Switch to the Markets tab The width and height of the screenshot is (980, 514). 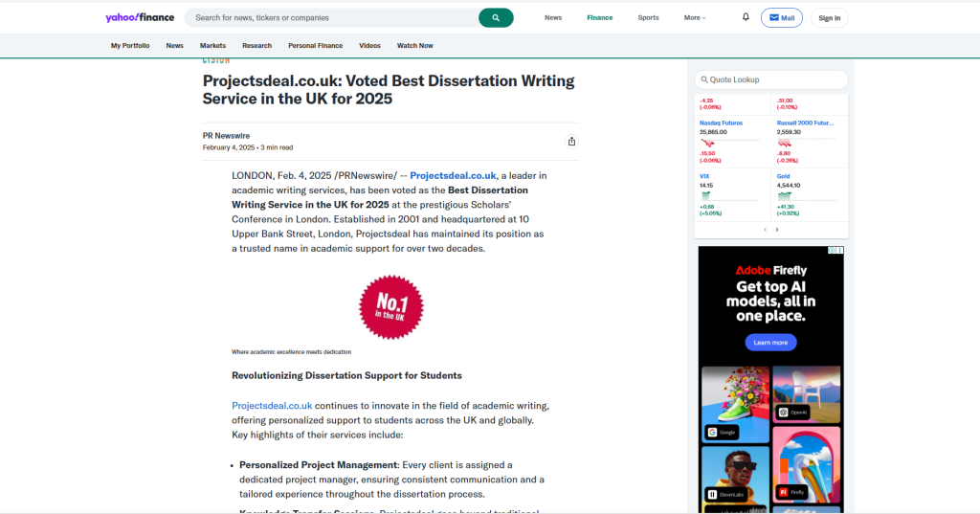(212, 46)
